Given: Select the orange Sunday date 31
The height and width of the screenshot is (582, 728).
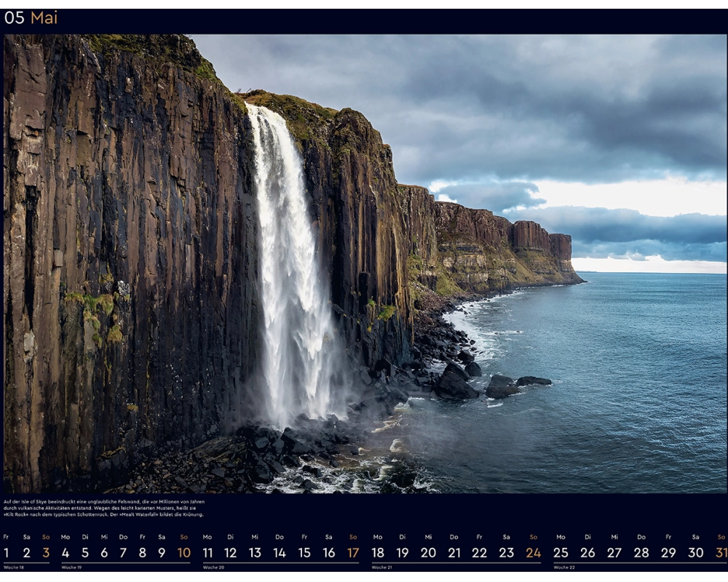Looking at the screenshot, I should [721, 552].
